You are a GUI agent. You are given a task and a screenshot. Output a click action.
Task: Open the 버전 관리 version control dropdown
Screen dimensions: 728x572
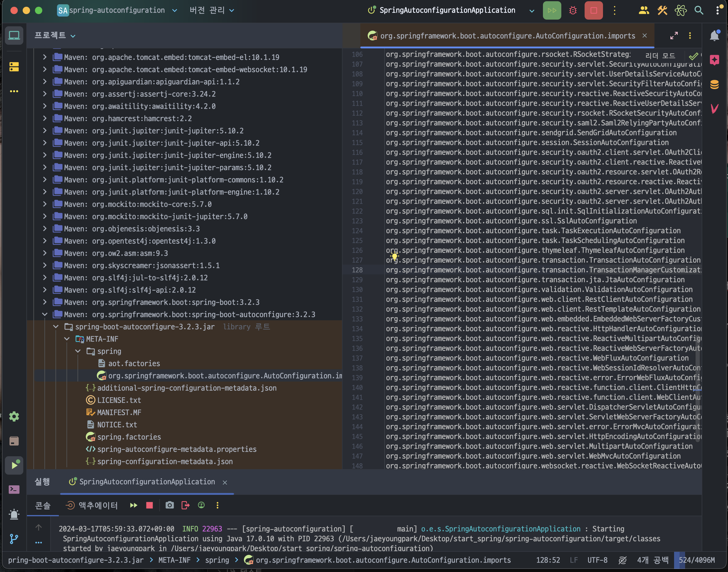tap(212, 10)
